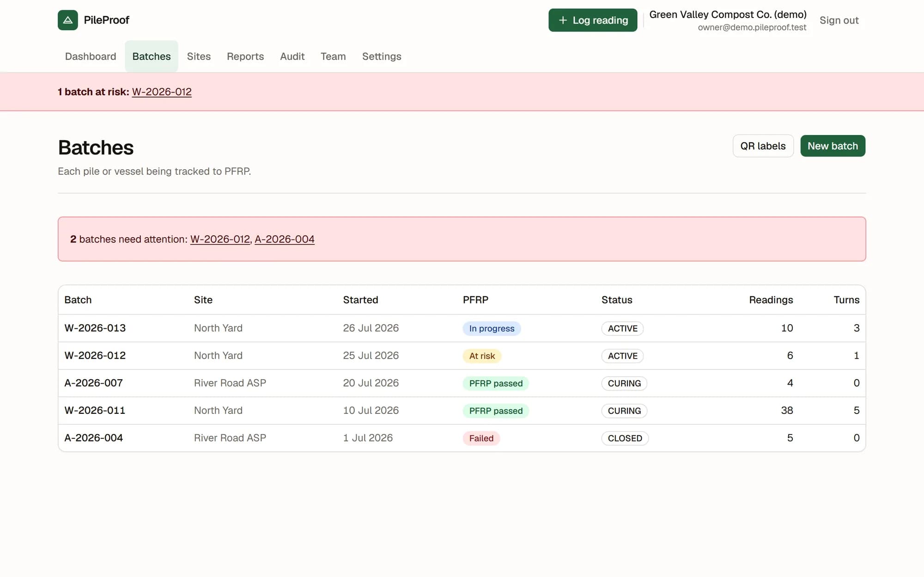The width and height of the screenshot is (924, 577).
Task: Click the 25 Jul 2026 start date
Action: click(x=371, y=355)
